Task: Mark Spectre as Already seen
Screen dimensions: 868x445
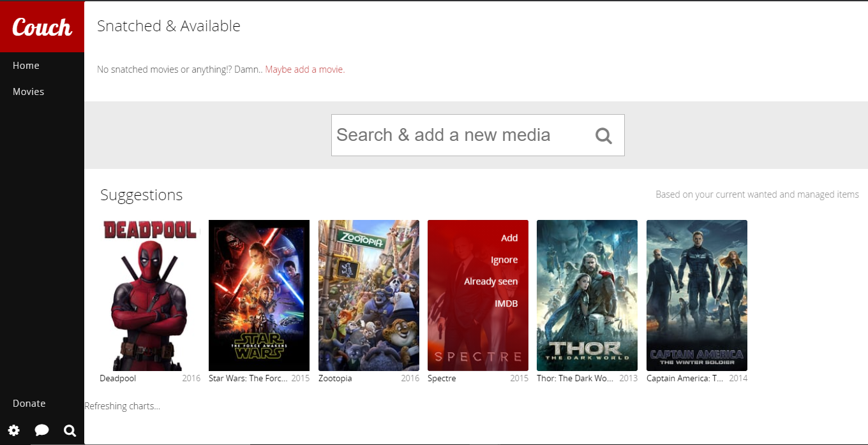Action: [491, 281]
